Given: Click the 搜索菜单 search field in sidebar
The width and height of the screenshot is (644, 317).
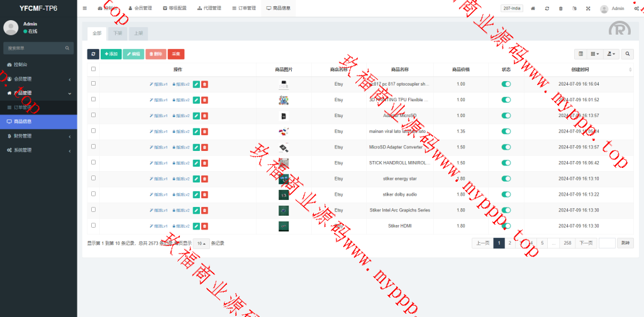Looking at the screenshot, I should point(35,48).
